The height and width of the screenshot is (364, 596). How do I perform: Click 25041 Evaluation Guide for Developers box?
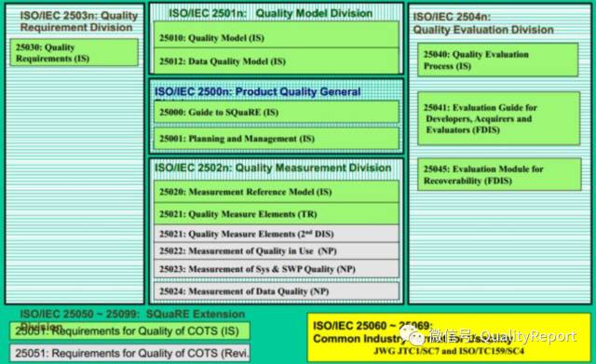[499, 118]
